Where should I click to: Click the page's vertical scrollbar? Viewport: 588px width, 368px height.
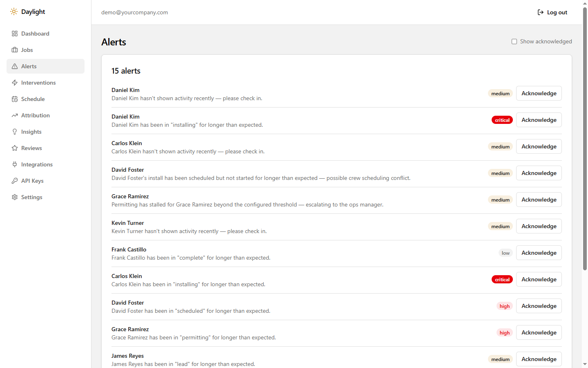tap(585, 139)
